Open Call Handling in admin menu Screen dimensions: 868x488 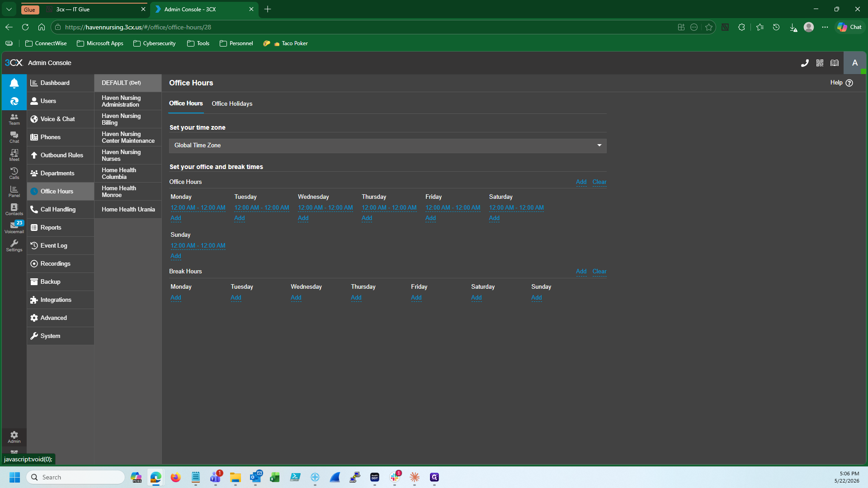pyautogui.click(x=60, y=210)
